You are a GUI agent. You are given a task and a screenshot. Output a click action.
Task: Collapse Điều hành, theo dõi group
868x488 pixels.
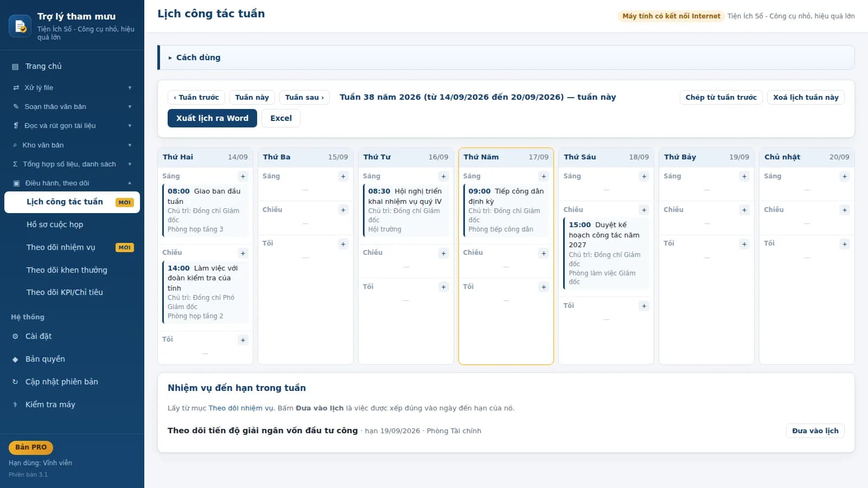pyautogui.click(x=72, y=183)
